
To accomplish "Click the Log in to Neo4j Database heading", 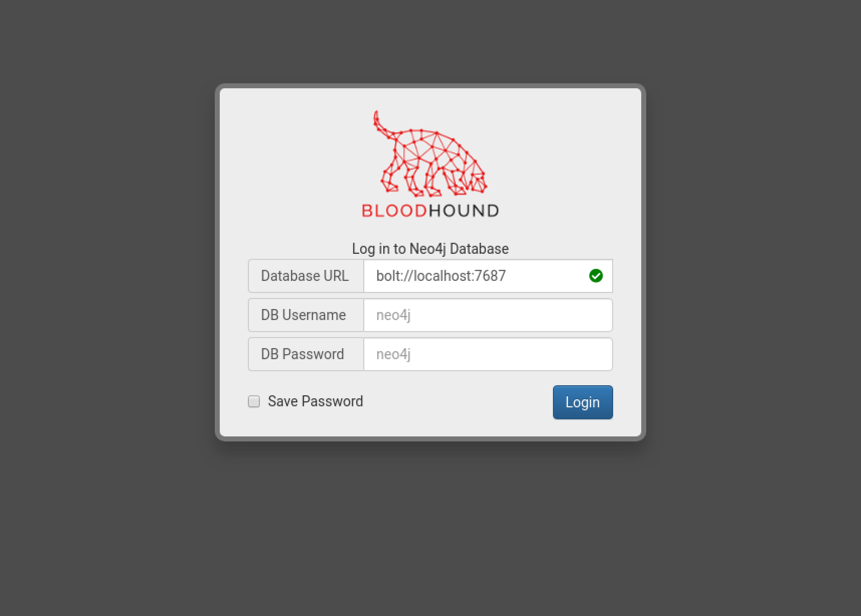I will click(x=430, y=248).
